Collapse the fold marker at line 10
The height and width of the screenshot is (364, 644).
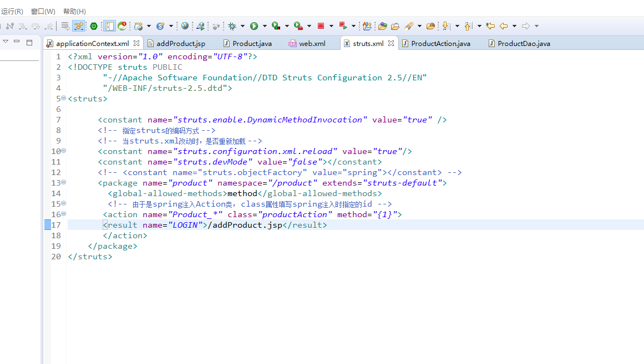(x=64, y=151)
